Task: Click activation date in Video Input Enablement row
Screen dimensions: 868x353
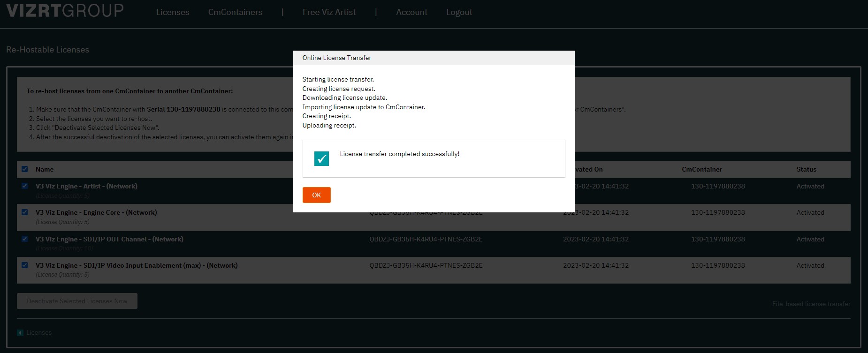Action: click(596, 265)
